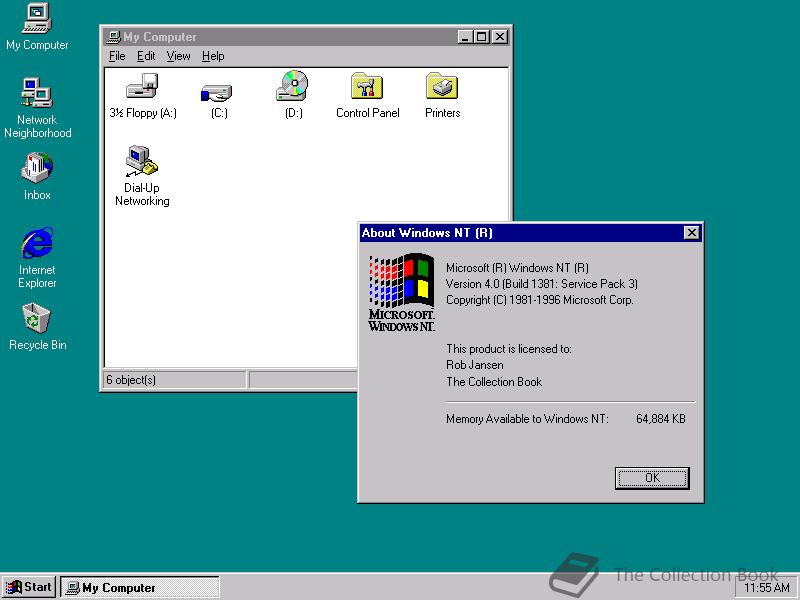The image size is (800, 600).
Task: Close the About Windows NT dialog
Action: tap(691, 233)
